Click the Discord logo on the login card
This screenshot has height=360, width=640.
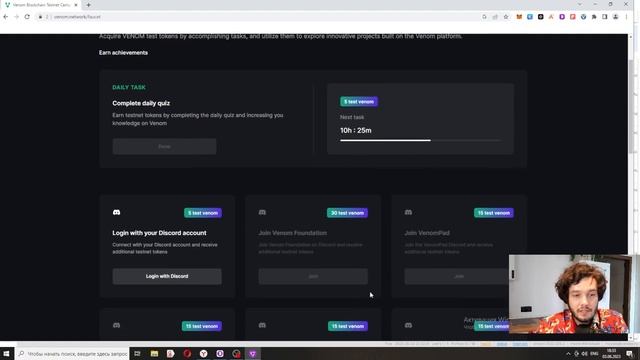coord(116,212)
